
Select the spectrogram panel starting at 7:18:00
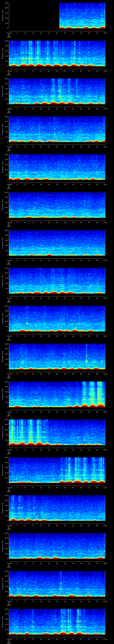pos(57,546)
